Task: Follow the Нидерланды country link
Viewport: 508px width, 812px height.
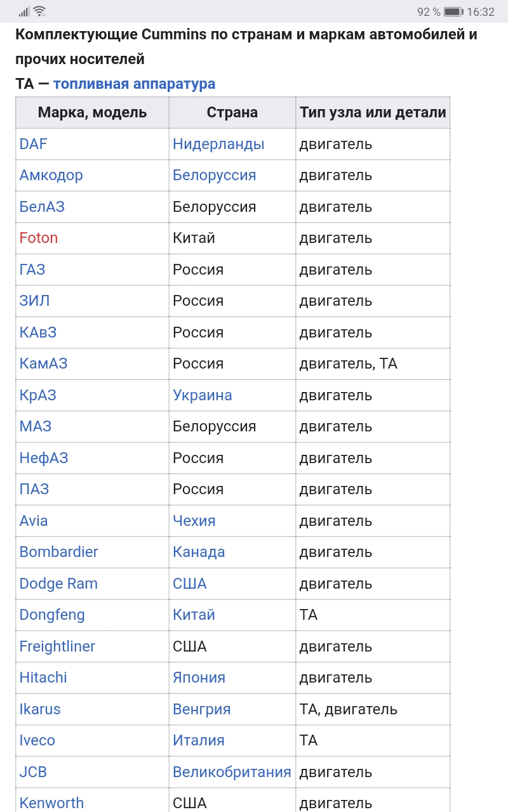Action: coord(218,144)
